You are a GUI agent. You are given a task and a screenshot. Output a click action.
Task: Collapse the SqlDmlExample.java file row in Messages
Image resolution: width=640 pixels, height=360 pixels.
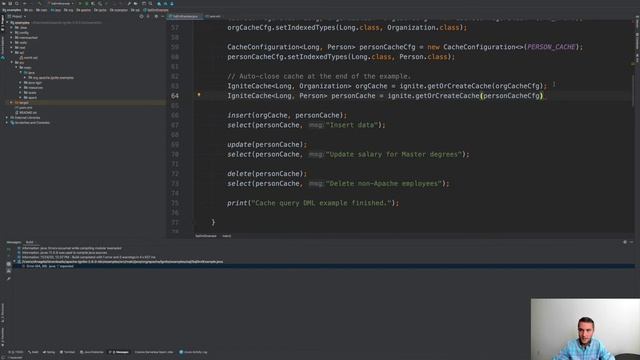tap(15, 262)
